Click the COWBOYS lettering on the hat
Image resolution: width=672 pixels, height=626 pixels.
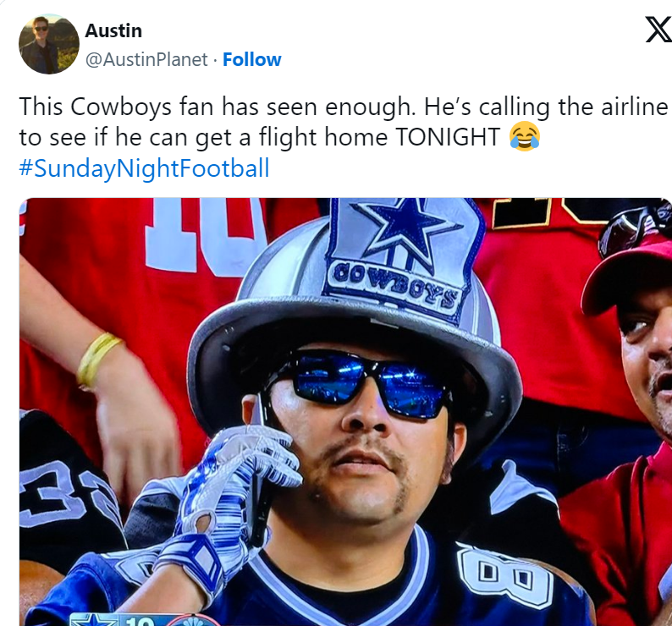(394, 285)
